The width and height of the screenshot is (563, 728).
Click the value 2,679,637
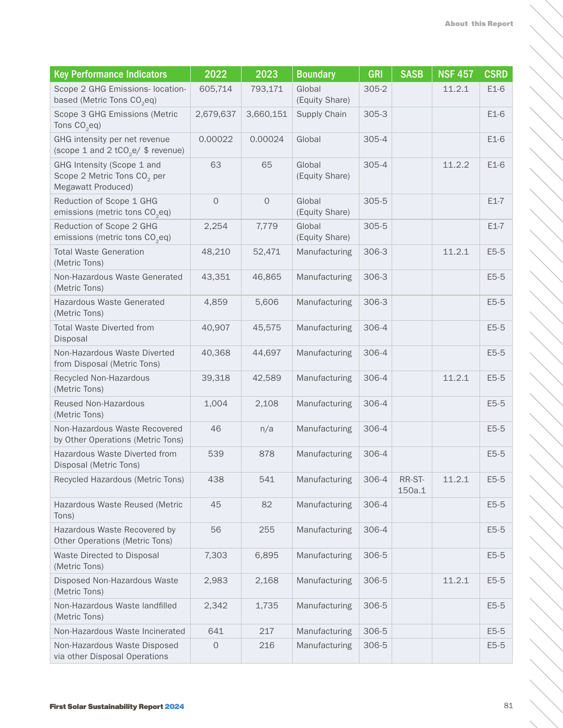[x=216, y=114]
